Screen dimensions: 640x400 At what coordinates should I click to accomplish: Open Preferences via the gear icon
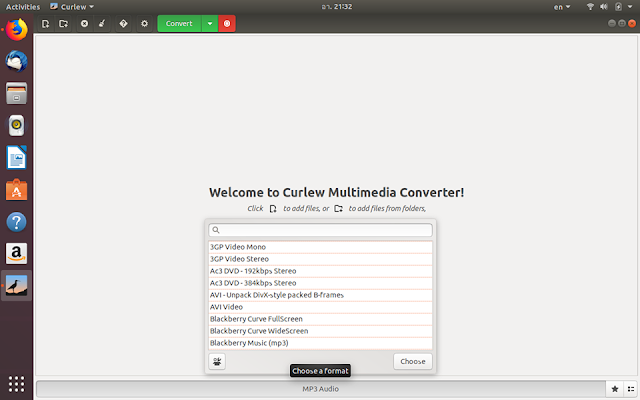144,24
